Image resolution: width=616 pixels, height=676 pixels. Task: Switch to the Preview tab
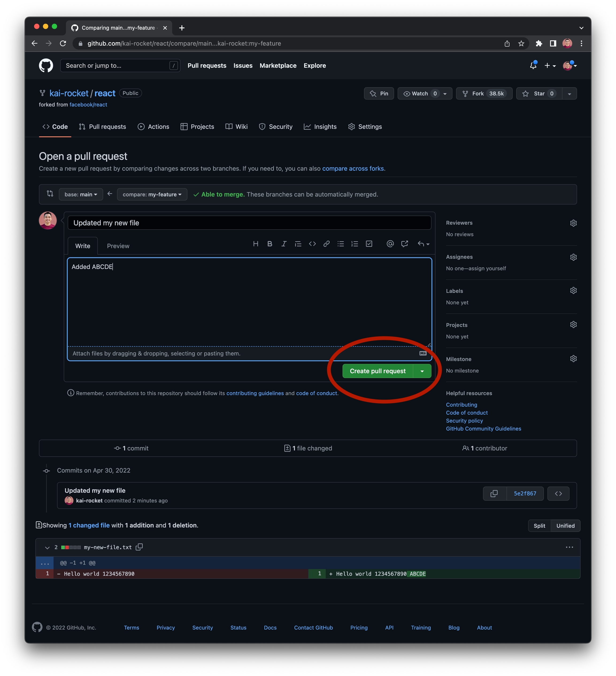tap(118, 246)
